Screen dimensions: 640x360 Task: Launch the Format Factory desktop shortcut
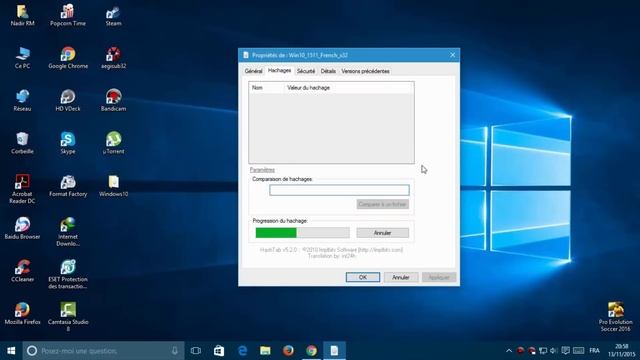68,186
